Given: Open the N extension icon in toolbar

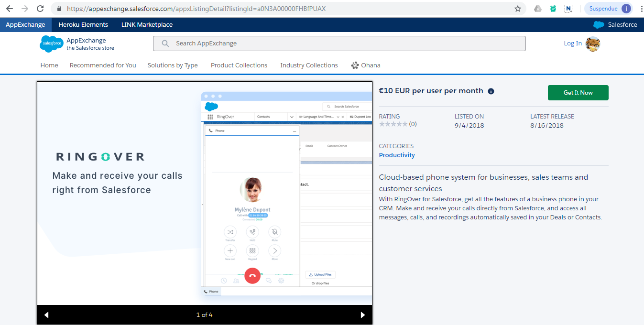Looking at the screenshot, I should click(x=568, y=9).
